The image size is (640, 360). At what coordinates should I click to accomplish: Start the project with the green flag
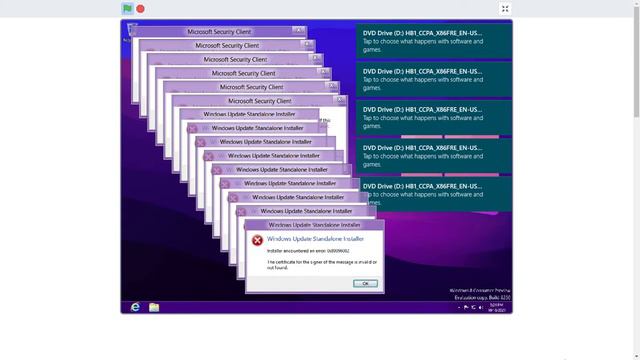pos(127,9)
